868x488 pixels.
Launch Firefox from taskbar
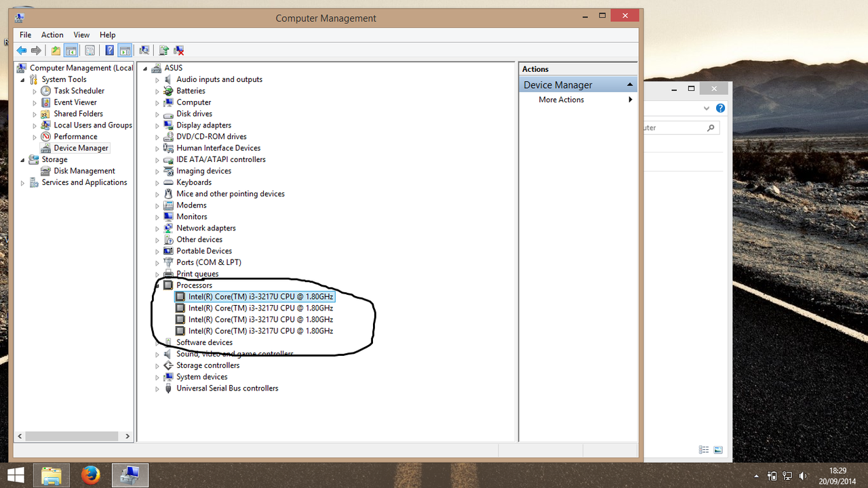pyautogui.click(x=90, y=475)
